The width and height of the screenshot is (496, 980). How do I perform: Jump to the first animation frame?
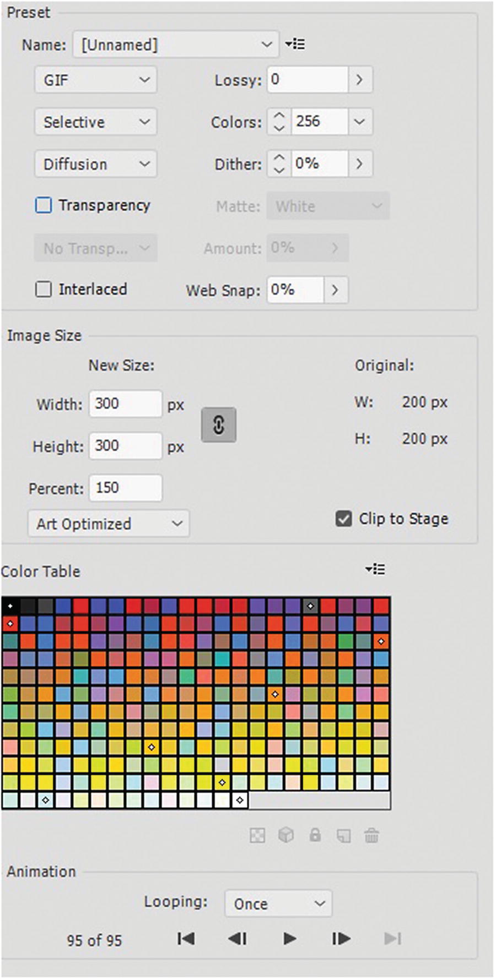click(x=186, y=939)
